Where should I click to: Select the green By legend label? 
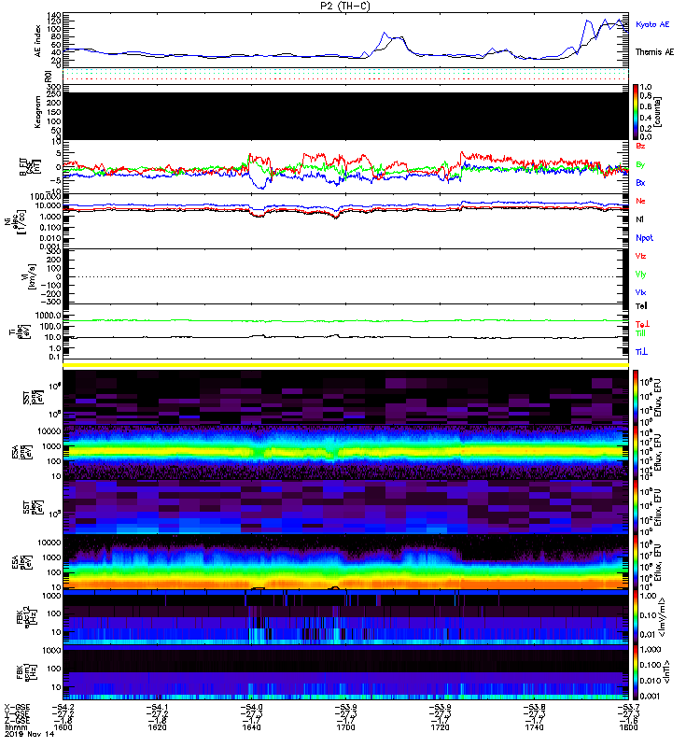coord(640,165)
